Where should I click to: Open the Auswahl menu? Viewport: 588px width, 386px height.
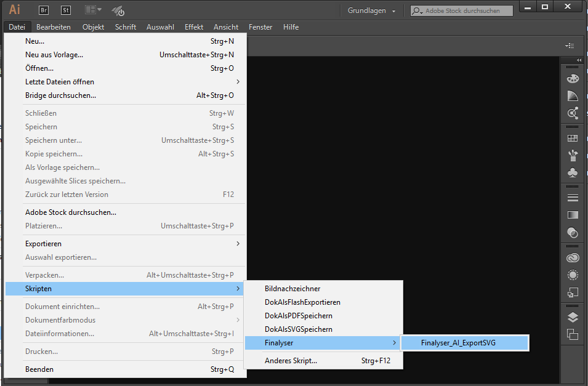(x=160, y=27)
